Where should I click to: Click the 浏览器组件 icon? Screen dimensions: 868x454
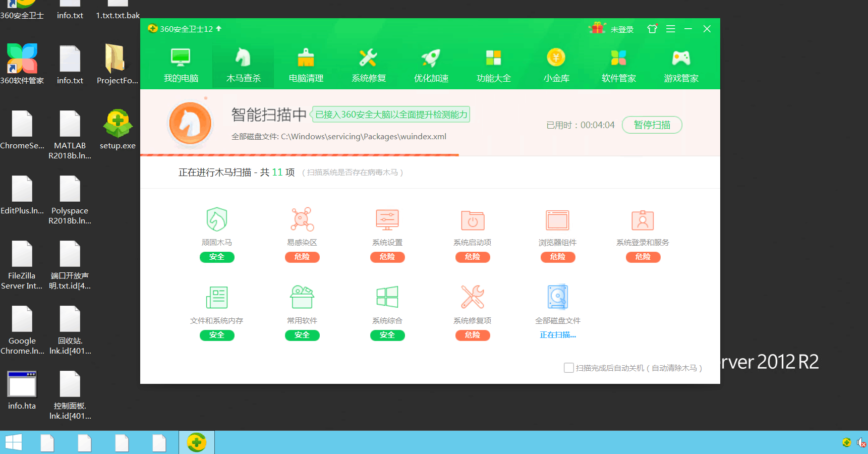[558, 220]
